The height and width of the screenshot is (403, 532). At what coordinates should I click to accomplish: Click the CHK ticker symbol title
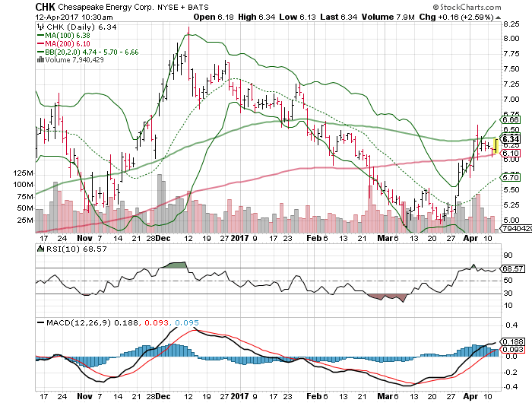point(45,7)
